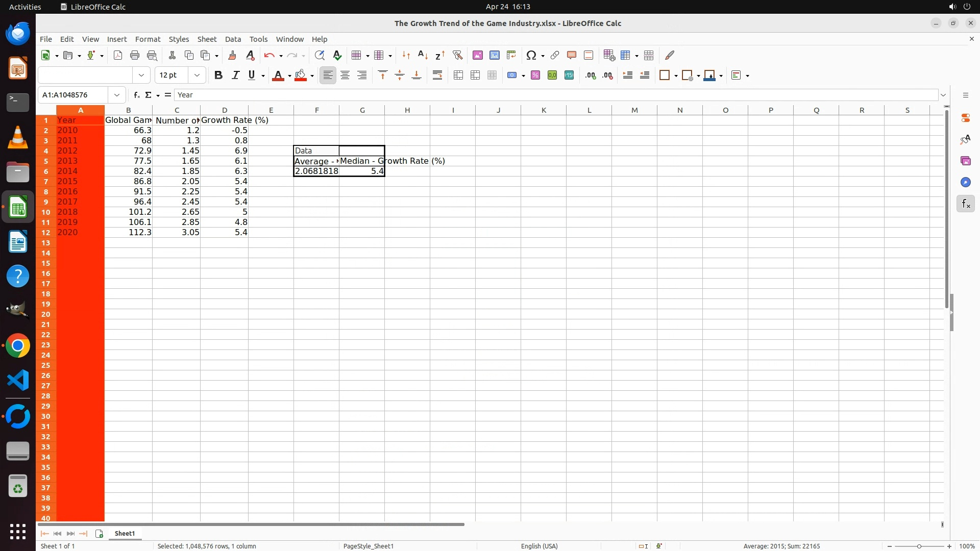Click the AutoFilter icon
980x551 pixels.
pyautogui.click(x=457, y=55)
